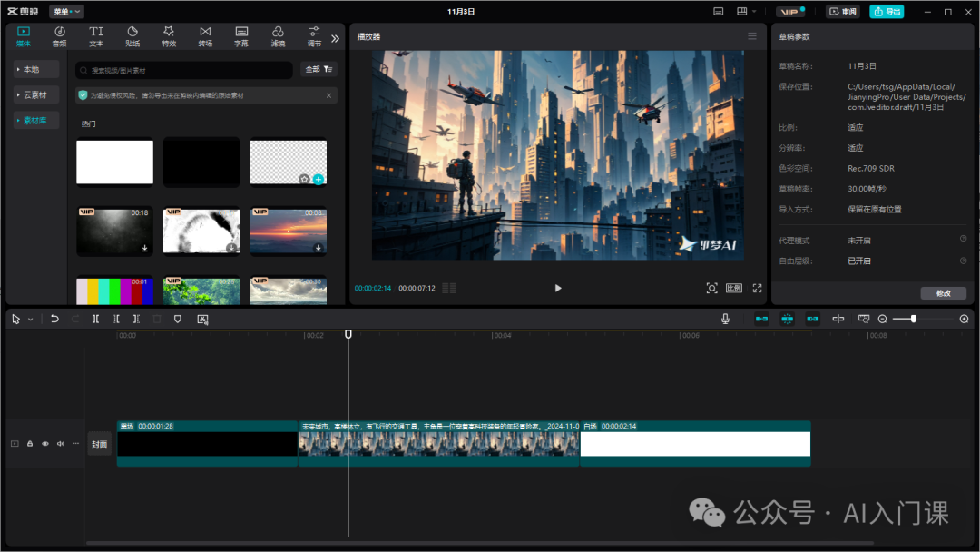
Task: Open the 菜单 dropdown menu
Action: pos(66,11)
